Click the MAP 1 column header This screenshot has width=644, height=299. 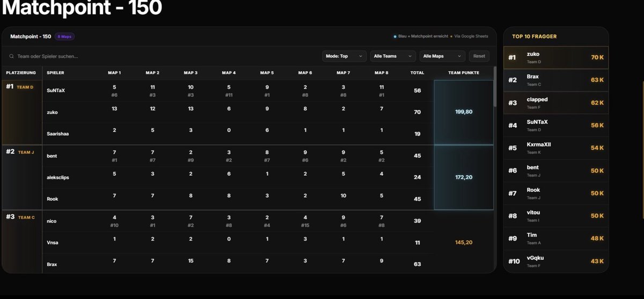click(x=114, y=73)
